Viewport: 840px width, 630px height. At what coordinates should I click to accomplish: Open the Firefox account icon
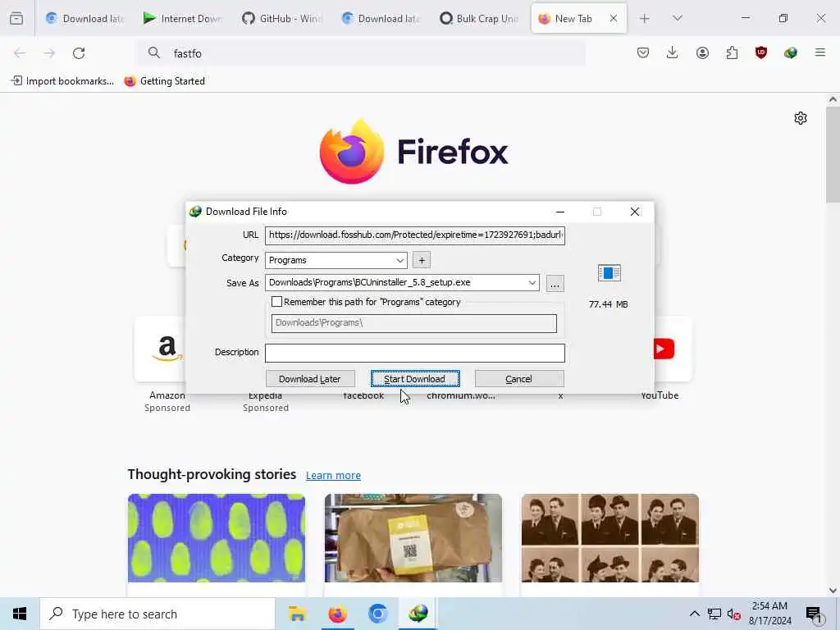702,52
